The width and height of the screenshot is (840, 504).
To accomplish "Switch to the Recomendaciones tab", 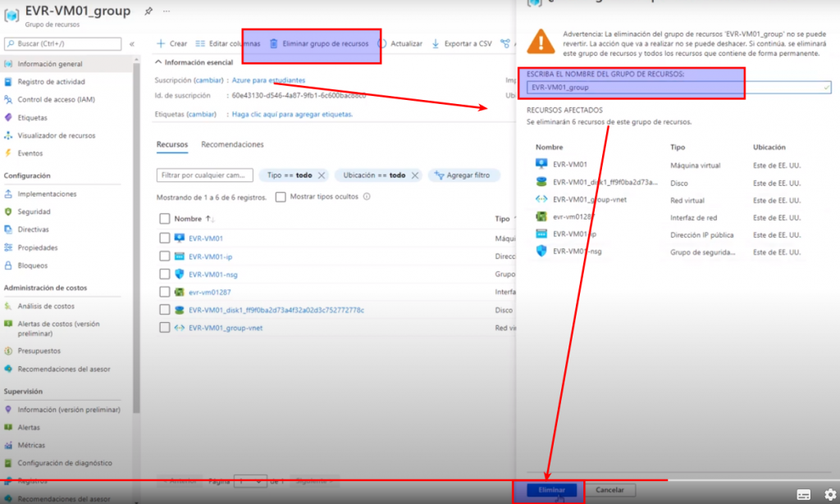I will [232, 144].
